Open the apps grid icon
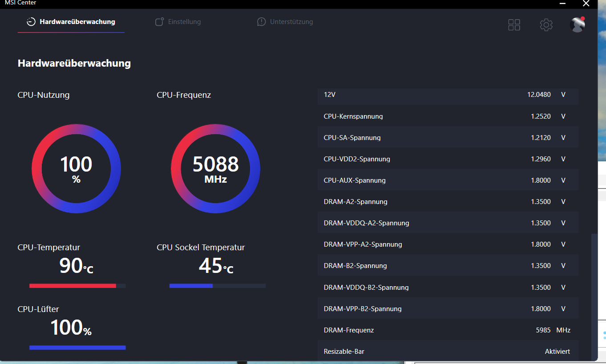Screen dimensions: 606x364 click(514, 25)
